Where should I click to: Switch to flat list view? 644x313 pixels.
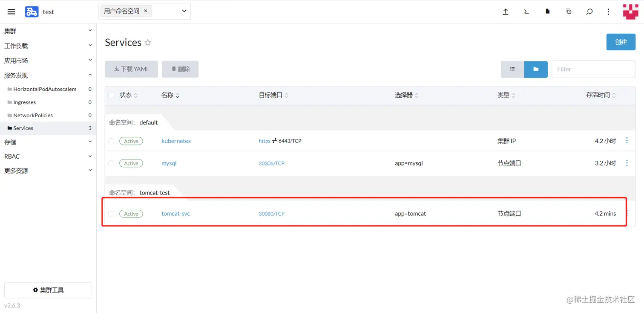pyautogui.click(x=512, y=69)
